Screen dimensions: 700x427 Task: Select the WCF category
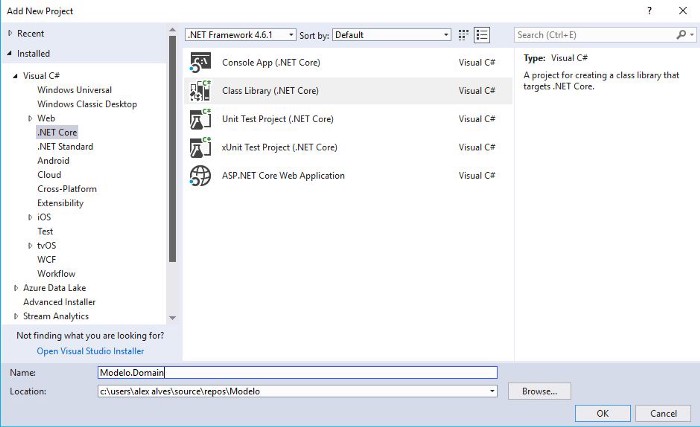pyautogui.click(x=46, y=260)
